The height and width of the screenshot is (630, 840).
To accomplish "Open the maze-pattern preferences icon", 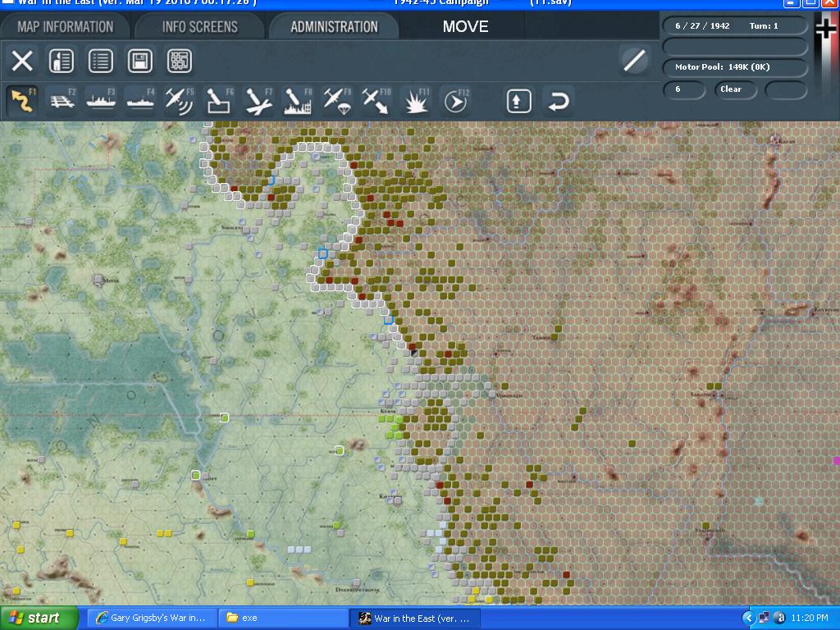I will pyautogui.click(x=180, y=61).
